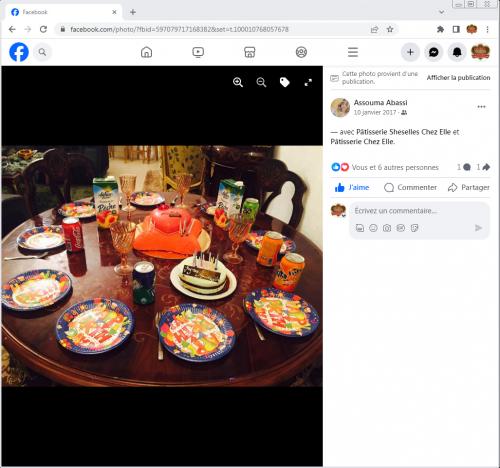Enter fullscreen photo view
Image resolution: width=500 pixels, height=468 pixels.
(308, 82)
